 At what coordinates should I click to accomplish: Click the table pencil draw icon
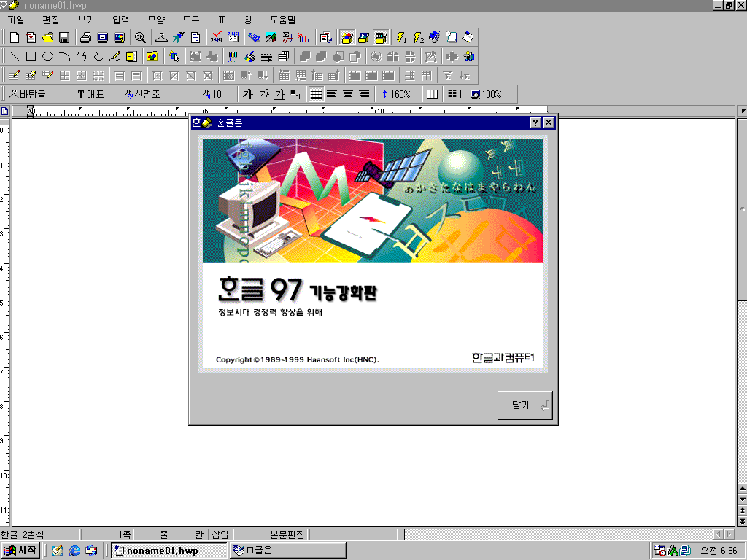pyautogui.click(x=15, y=76)
